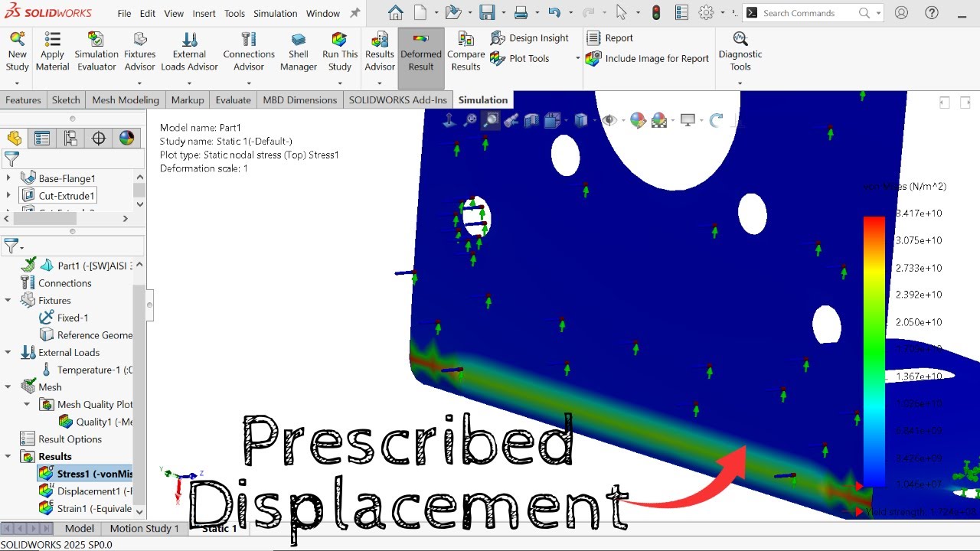Open the DisplayManager tab icon
This screenshot has height=551, width=980.
click(126, 138)
